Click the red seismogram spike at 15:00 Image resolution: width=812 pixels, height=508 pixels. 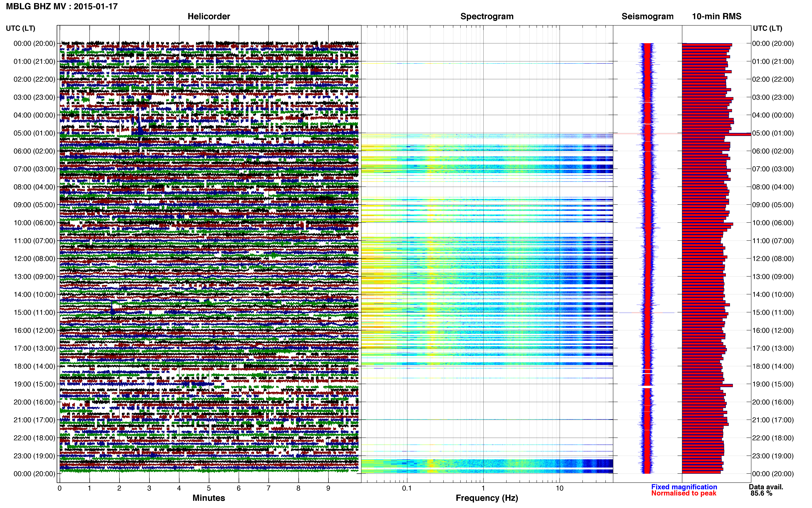pyautogui.click(x=647, y=313)
